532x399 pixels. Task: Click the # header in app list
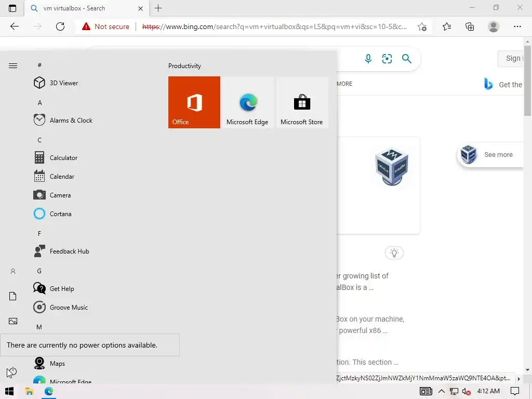coord(39,65)
